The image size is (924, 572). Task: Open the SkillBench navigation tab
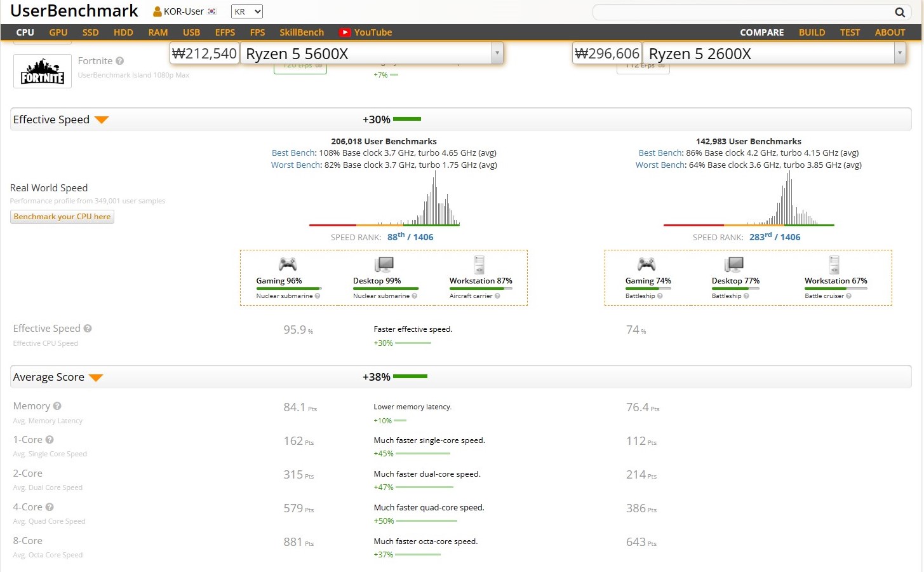point(302,32)
